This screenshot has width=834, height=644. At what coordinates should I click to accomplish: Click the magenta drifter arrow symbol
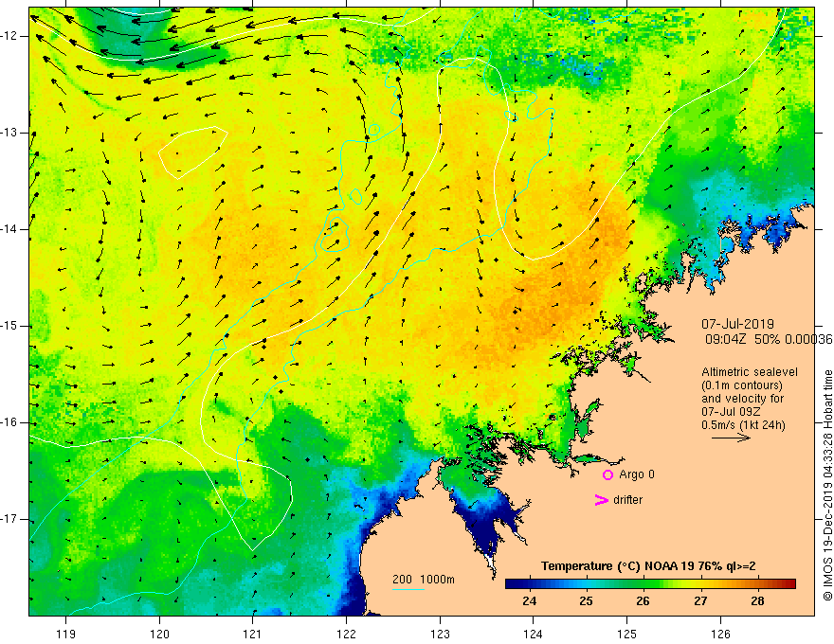(x=601, y=500)
